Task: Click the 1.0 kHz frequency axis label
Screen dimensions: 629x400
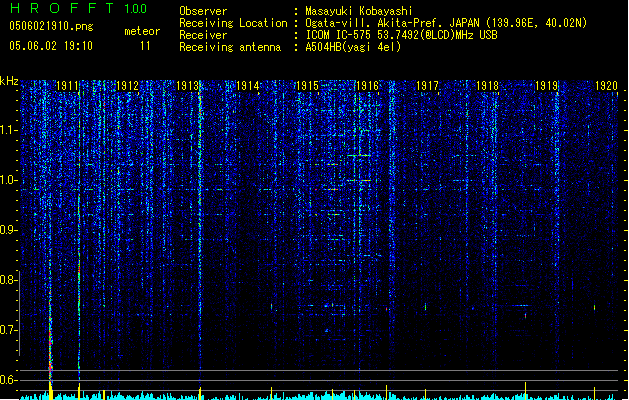Action: coord(8,180)
